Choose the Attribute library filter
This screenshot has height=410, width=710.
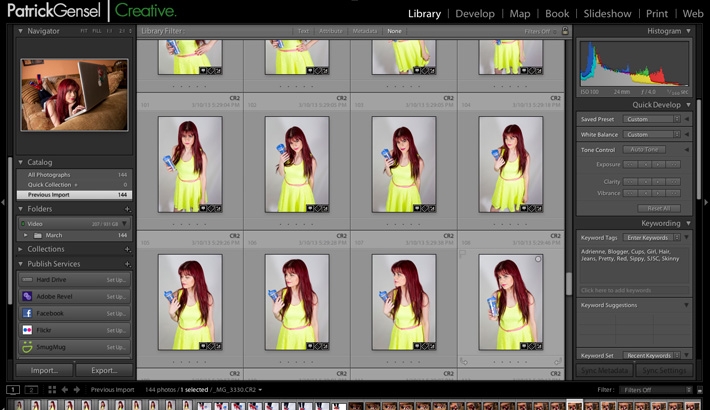tap(331, 31)
